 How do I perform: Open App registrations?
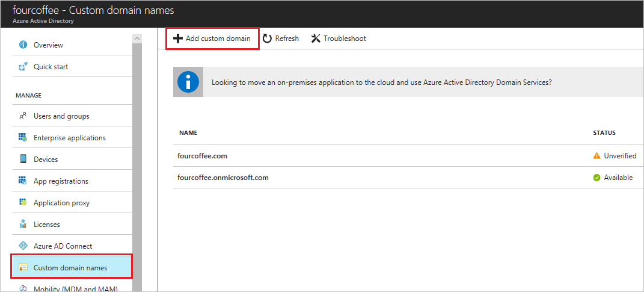tap(72, 181)
